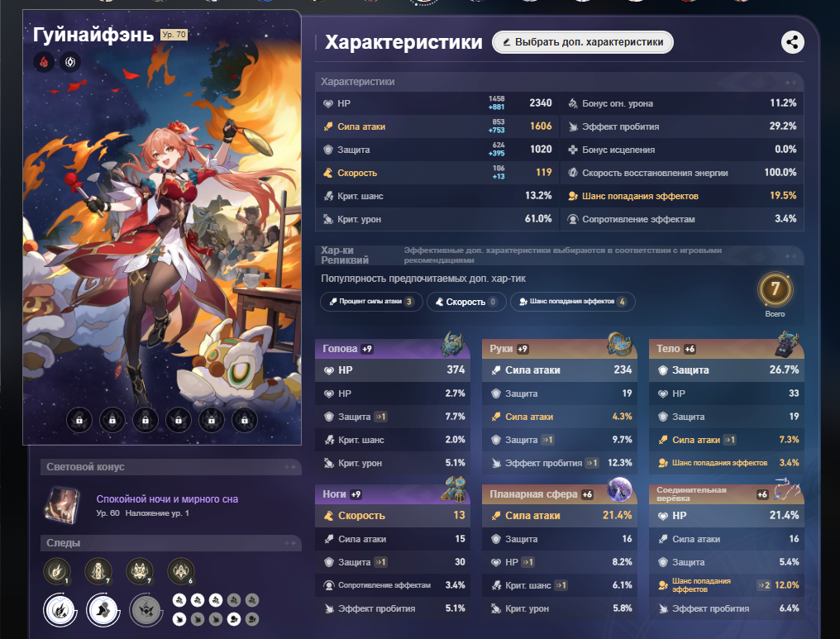The image size is (840, 639).
Task: Expand the Световой конус section header
Action: click(x=171, y=467)
